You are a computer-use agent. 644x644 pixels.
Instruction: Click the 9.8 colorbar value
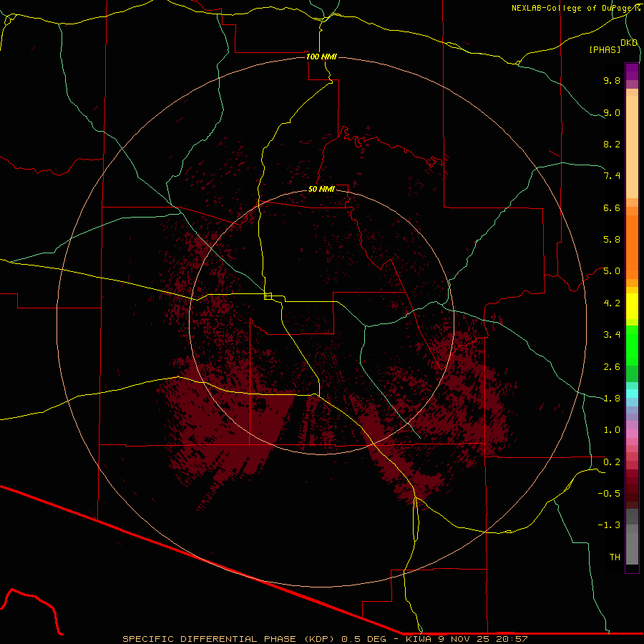pyautogui.click(x=612, y=80)
